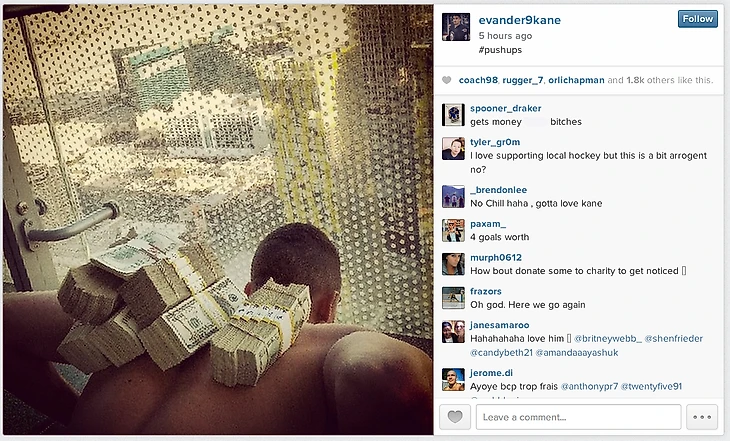Click evander9kane's profile avatar
The width and height of the screenshot is (730, 441).
pyautogui.click(x=456, y=27)
